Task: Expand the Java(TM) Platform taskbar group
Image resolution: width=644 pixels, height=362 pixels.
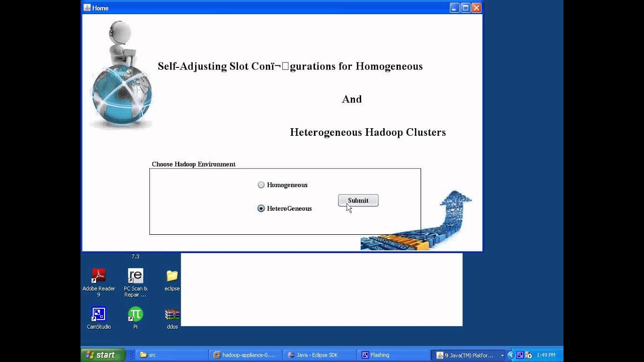Action: (469, 355)
